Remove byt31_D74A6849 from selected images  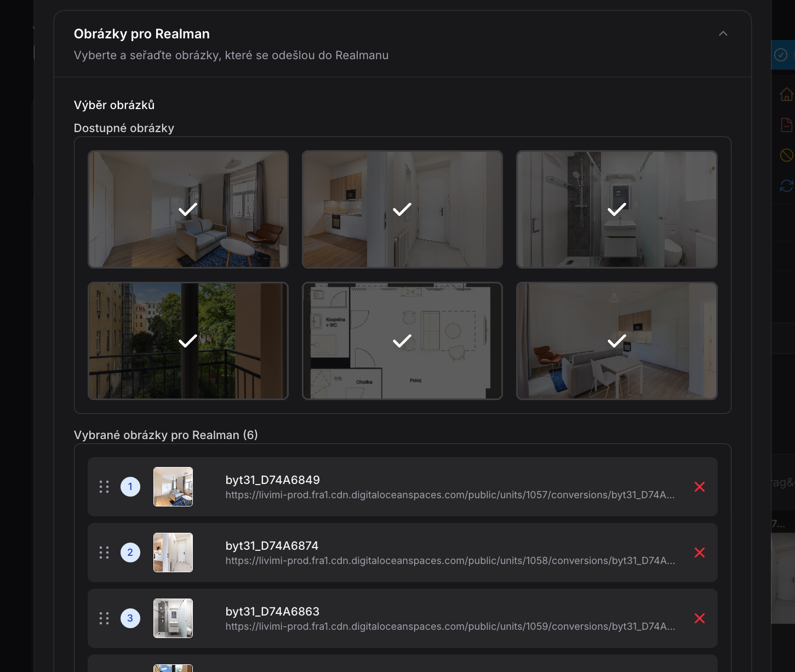point(700,487)
